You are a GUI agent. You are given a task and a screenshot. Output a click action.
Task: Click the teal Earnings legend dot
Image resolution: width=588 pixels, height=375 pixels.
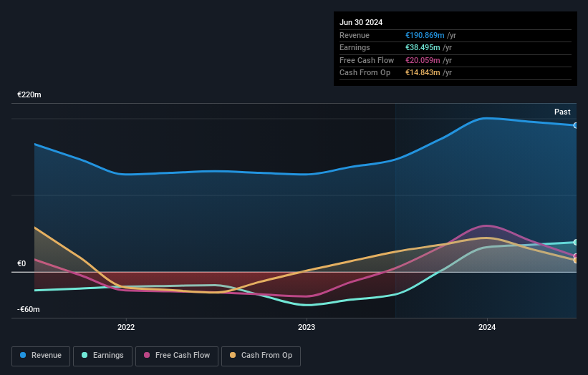coord(85,355)
